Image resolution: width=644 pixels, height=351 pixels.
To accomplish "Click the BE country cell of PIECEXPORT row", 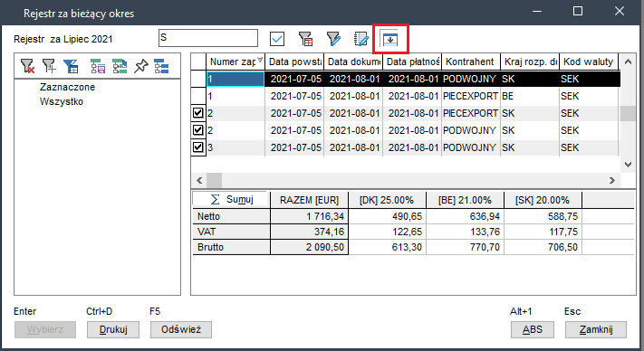I will [530, 96].
